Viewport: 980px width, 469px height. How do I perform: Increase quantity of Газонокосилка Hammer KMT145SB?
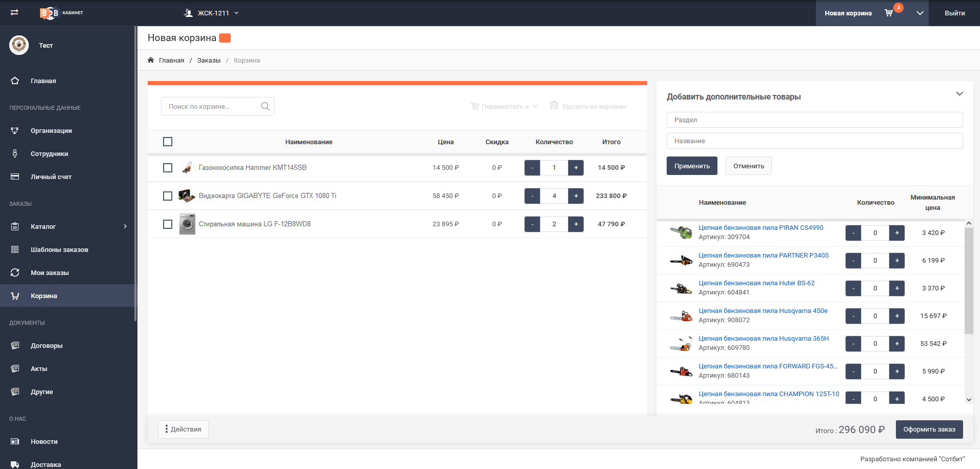point(576,168)
